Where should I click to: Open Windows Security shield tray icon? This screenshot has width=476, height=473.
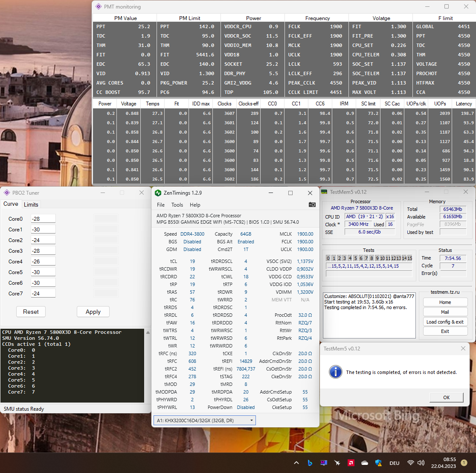[x=378, y=463]
